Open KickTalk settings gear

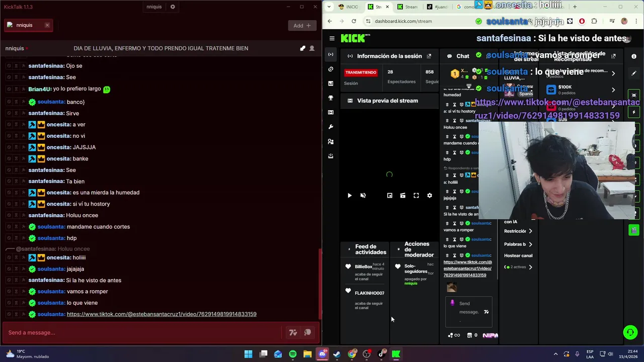173,7
